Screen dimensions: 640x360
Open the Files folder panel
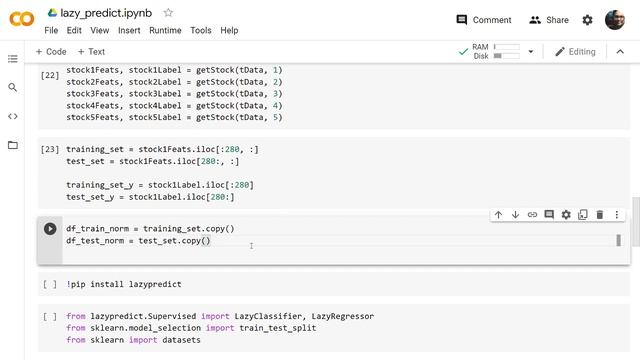[13, 145]
